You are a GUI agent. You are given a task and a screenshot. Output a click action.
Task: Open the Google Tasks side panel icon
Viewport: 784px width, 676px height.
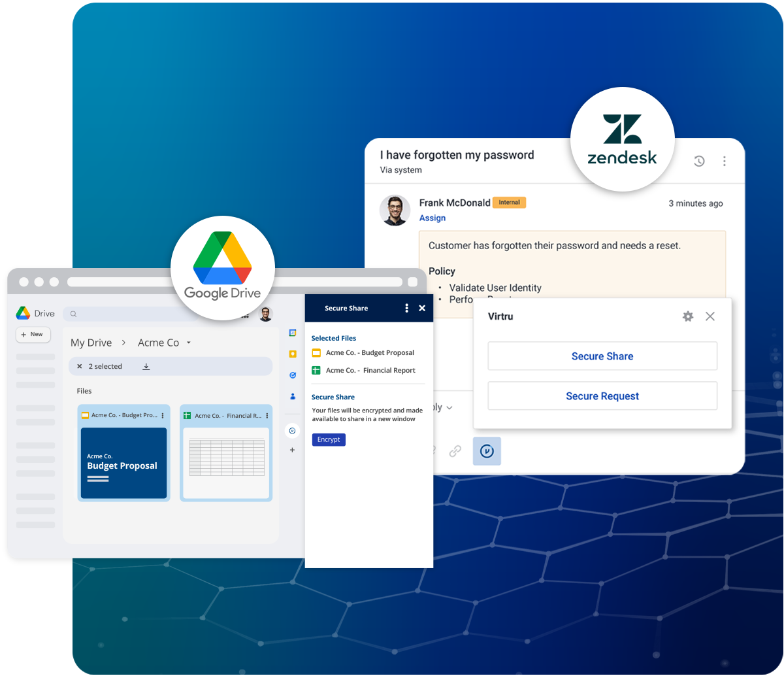pos(293,375)
